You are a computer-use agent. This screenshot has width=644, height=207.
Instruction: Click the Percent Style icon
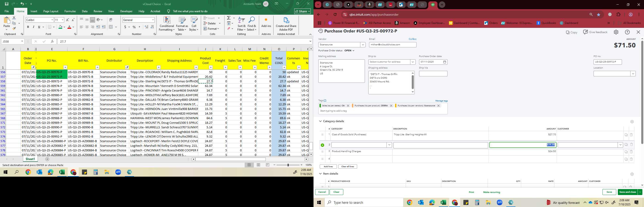134,27
